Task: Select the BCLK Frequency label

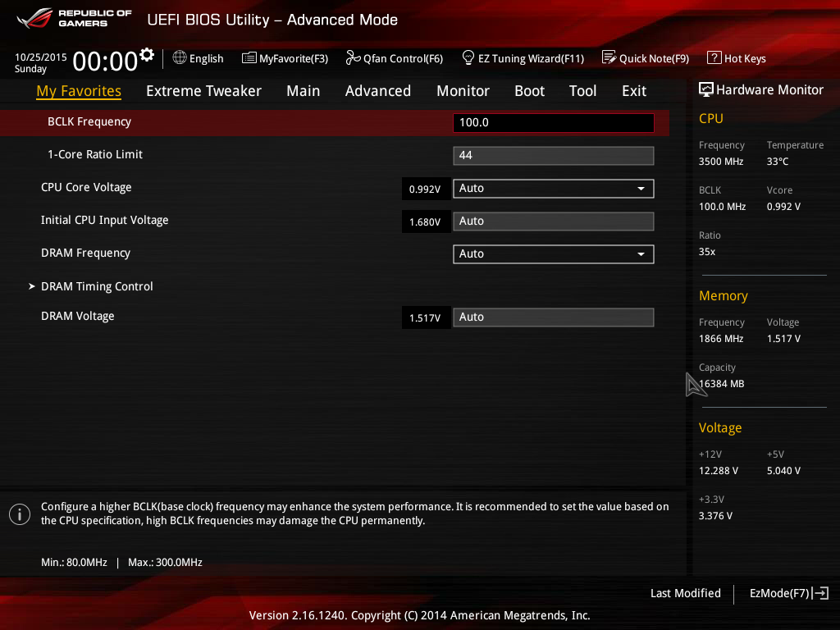Action: (89, 122)
